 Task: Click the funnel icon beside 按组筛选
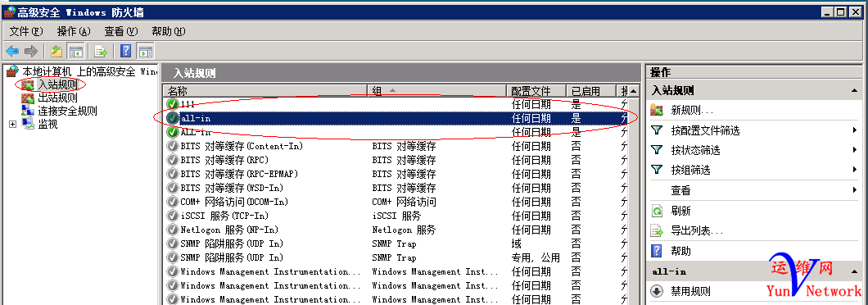pos(657,170)
